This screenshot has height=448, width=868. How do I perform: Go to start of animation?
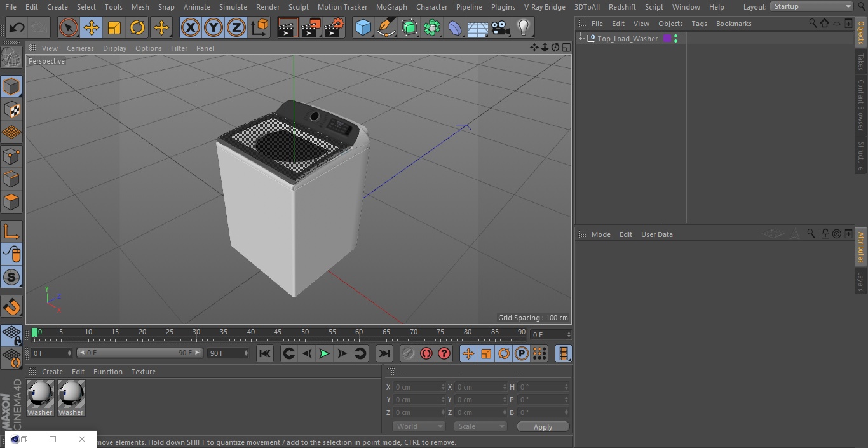point(265,353)
